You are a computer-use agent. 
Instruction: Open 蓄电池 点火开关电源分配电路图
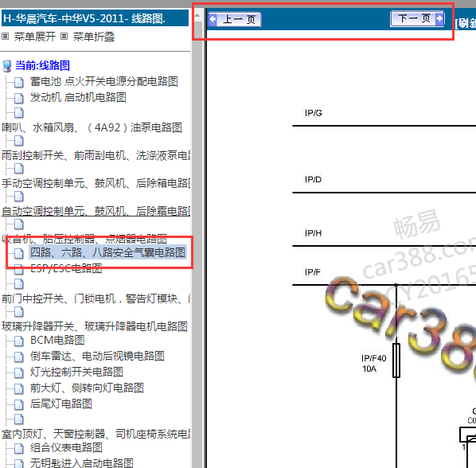103,81
